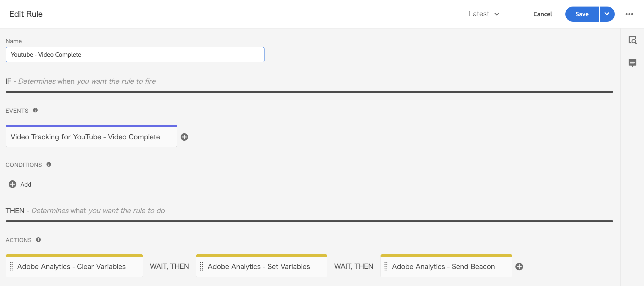Image resolution: width=644 pixels, height=286 pixels.
Task: View the info icon next to ACTIONS
Action: (38, 240)
